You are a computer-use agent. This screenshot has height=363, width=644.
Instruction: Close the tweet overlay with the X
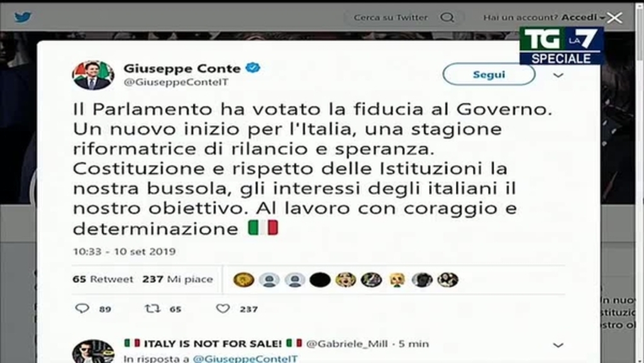614,18
